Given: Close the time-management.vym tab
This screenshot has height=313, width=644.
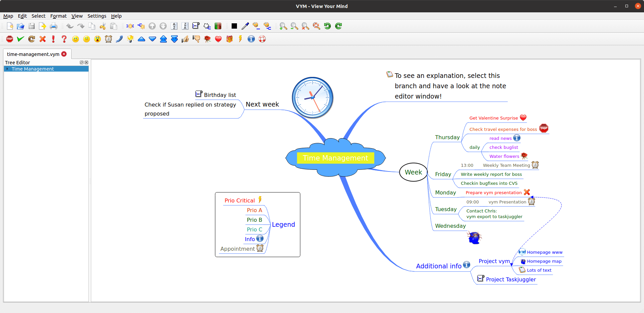Looking at the screenshot, I should 64,54.
